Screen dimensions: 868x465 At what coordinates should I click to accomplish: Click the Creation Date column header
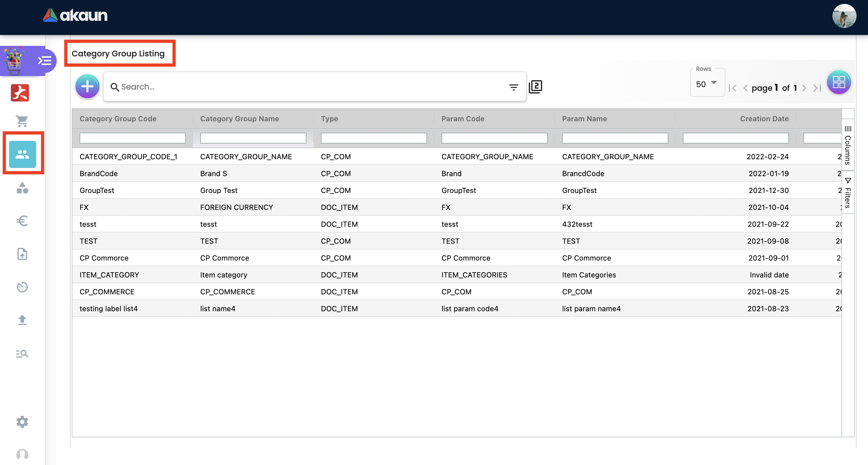(x=764, y=119)
